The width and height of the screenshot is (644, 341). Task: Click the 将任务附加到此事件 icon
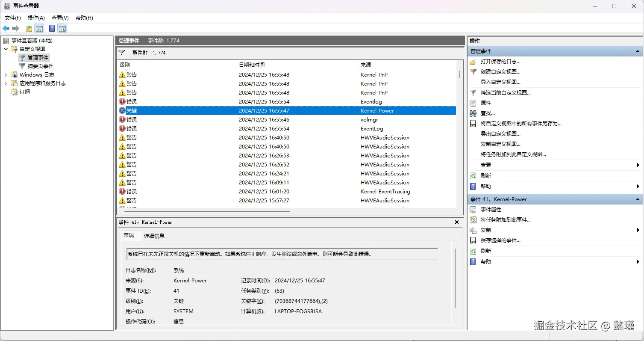coord(473,220)
